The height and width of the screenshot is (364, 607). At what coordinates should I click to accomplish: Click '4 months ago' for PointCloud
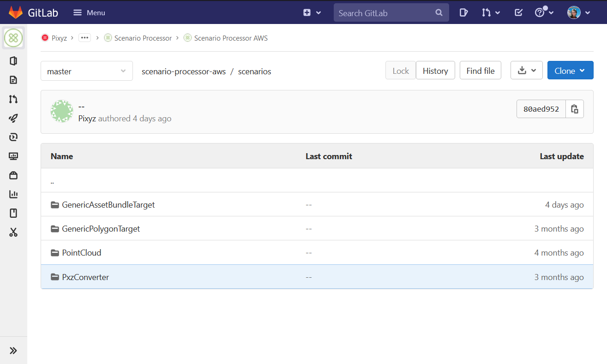click(559, 253)
